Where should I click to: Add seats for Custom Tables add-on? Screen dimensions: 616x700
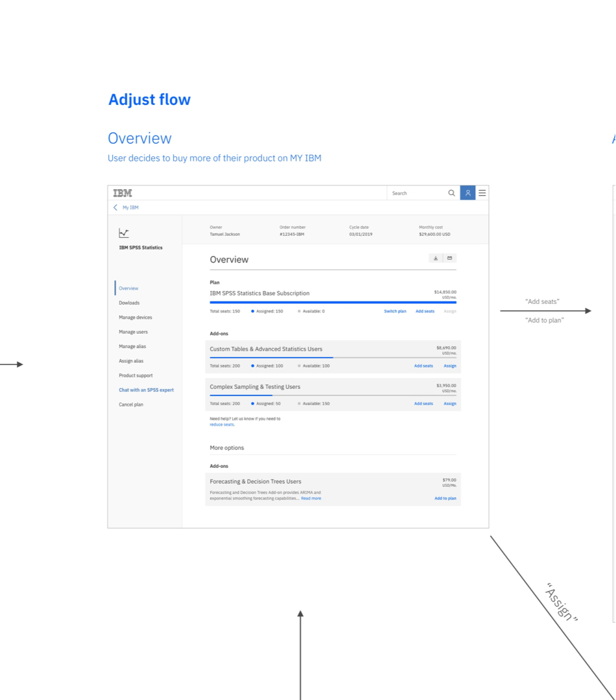click(423, 366)
